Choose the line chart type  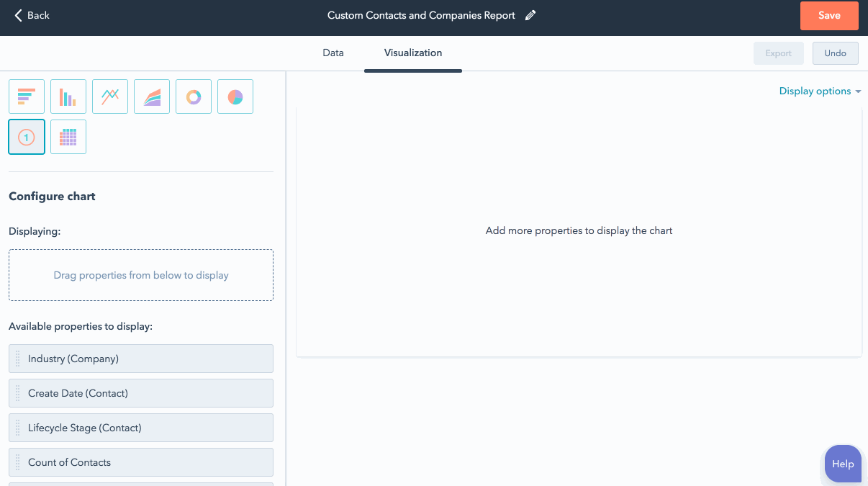[110, 96]
